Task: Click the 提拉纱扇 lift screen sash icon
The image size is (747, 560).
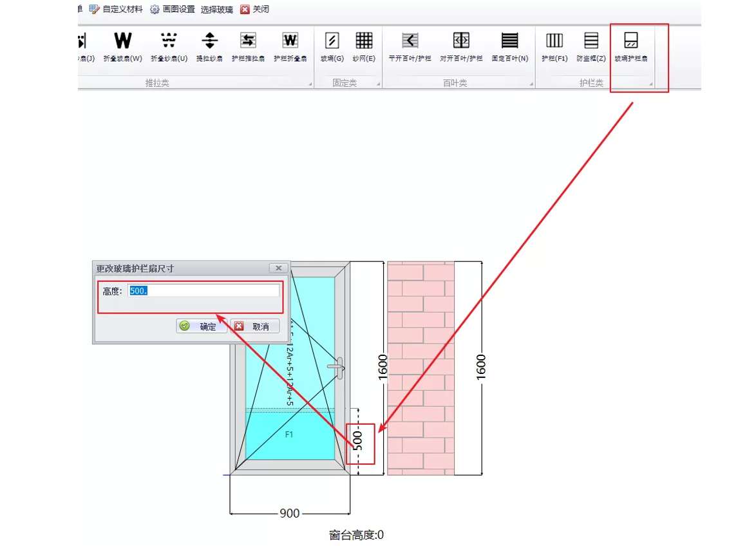Action: [x=209, y=46]
